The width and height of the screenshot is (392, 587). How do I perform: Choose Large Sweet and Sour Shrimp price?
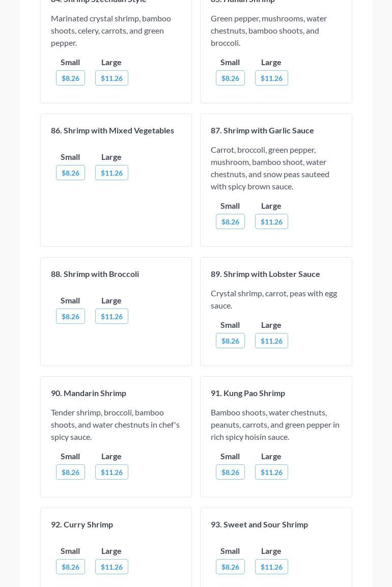271,567
